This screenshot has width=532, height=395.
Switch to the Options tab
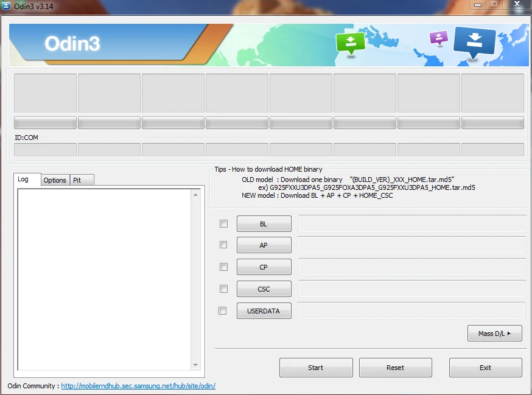coord(55,180)
